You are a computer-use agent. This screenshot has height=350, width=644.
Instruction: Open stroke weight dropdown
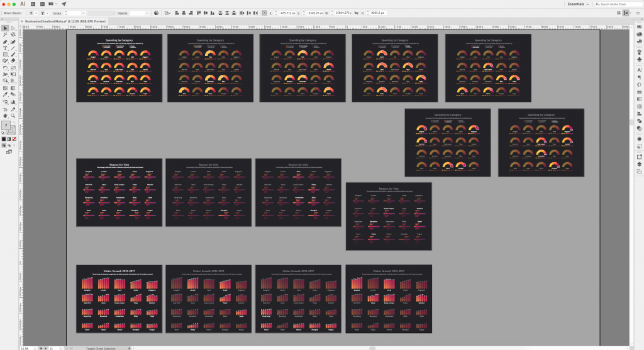click(84, 13)
